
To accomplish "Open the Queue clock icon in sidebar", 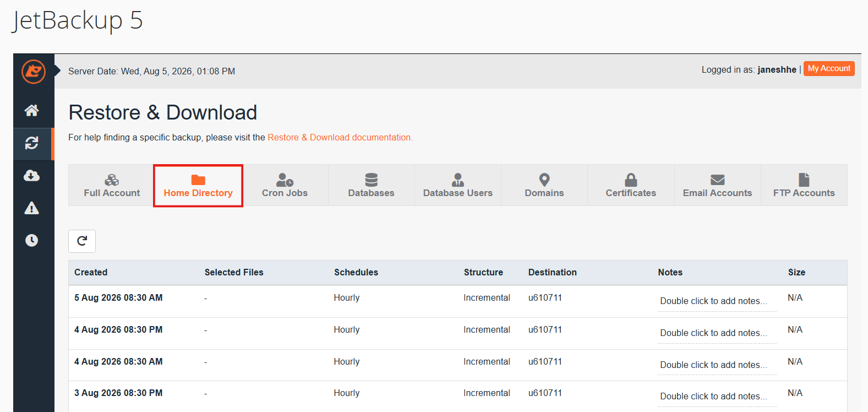I will coord(31,240).
